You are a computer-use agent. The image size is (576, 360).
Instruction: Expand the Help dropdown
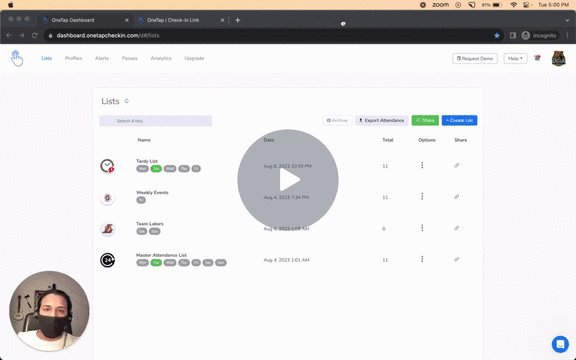tap(515, 58)
